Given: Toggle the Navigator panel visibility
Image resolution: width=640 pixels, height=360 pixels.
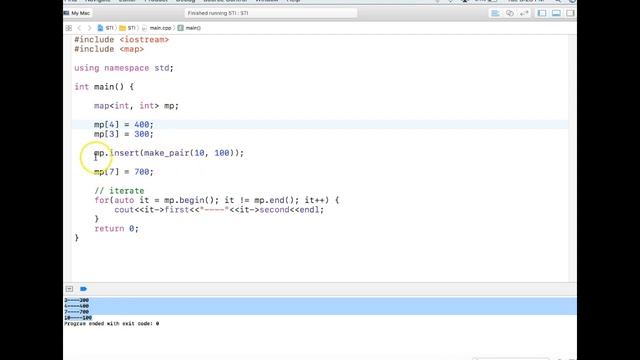Looking at the screenshot, I should [x=542, y=13].
